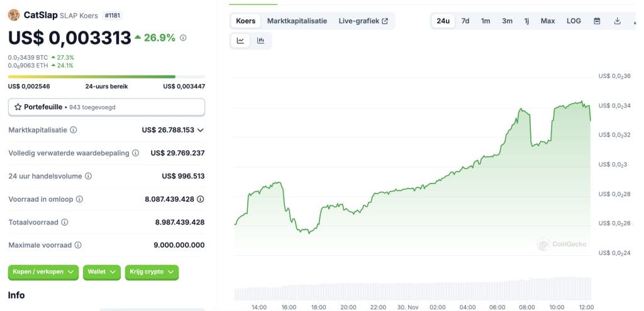Click the 8.987.439.428 total supply value
This screenshot has width=644, height=311.
[180, 222]
